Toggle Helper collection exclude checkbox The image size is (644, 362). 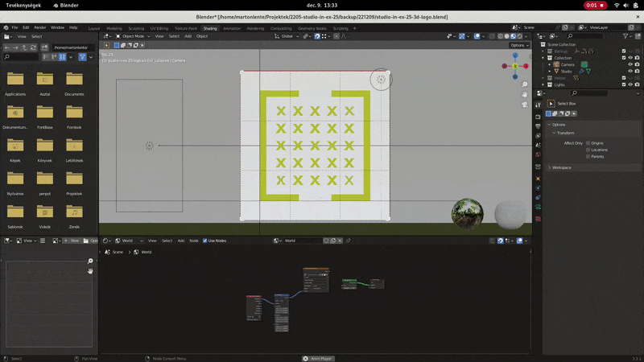624,78
